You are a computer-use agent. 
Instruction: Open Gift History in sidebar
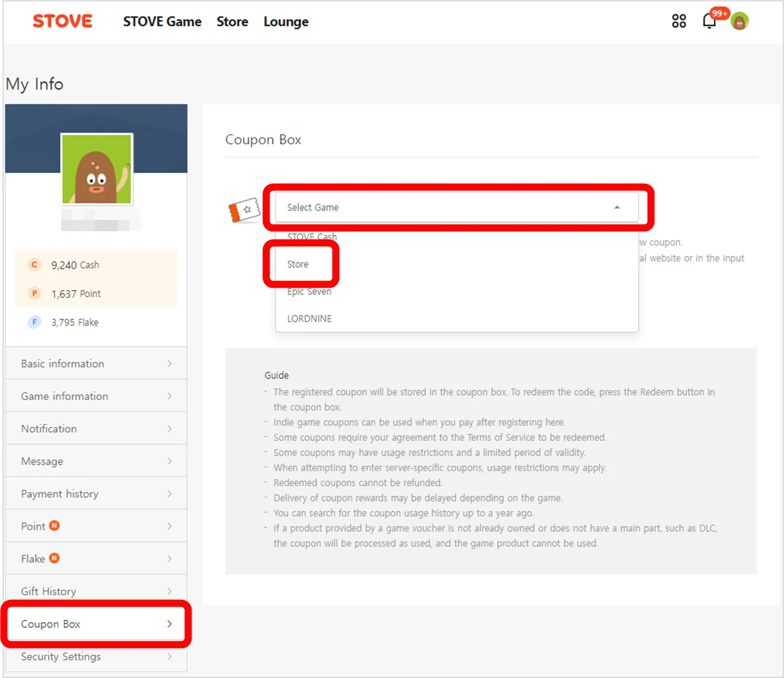pyautogui.click(x=96, y=591)
